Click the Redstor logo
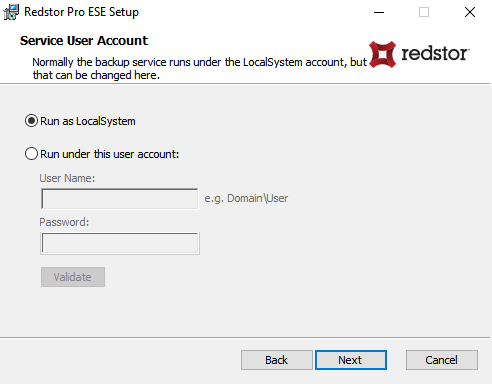Viewport: 492px width, 384px height. click(419, 54)
